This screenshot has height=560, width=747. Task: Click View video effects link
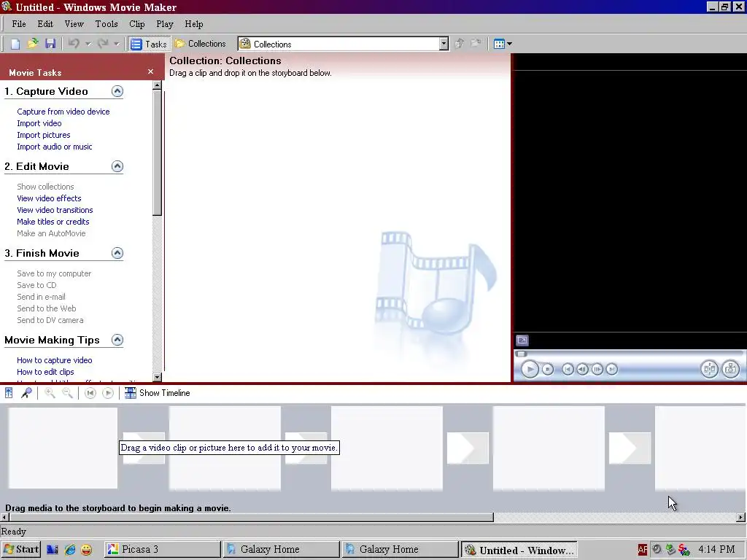(49, 198)
